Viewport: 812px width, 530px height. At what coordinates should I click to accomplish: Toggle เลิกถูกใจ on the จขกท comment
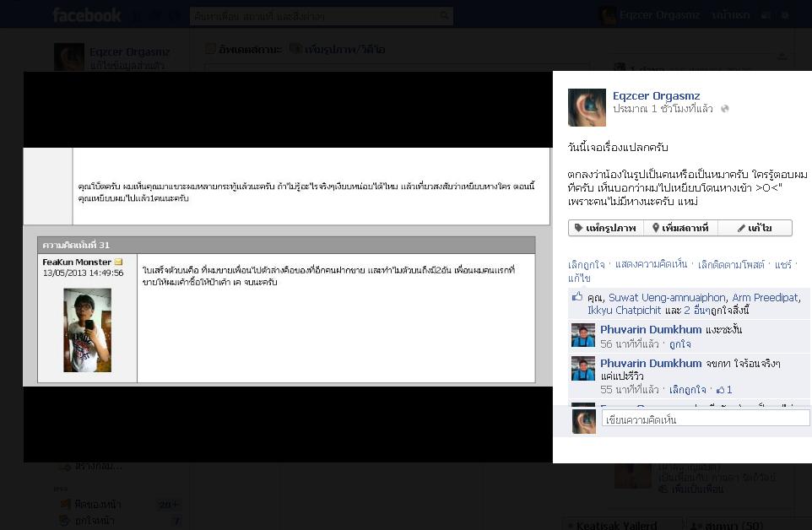pyautogui.click(x=687, y=390)
